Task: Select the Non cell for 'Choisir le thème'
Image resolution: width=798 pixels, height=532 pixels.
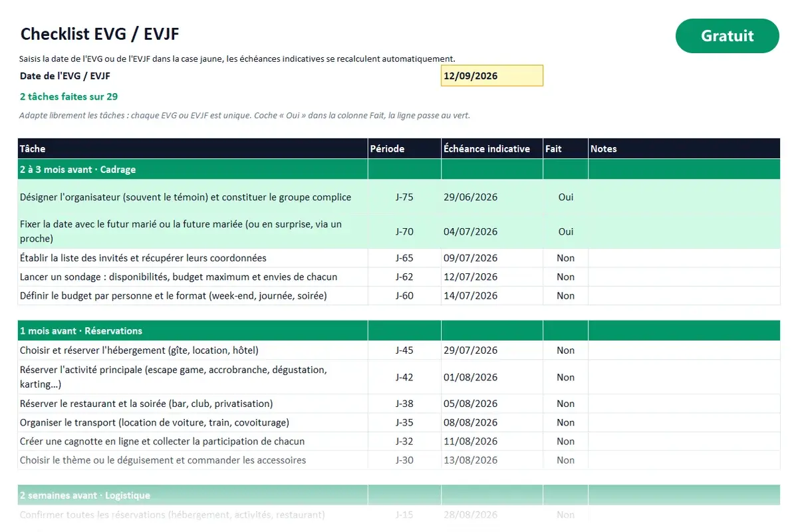Action: pyautogui.click(x=565, y=460)
